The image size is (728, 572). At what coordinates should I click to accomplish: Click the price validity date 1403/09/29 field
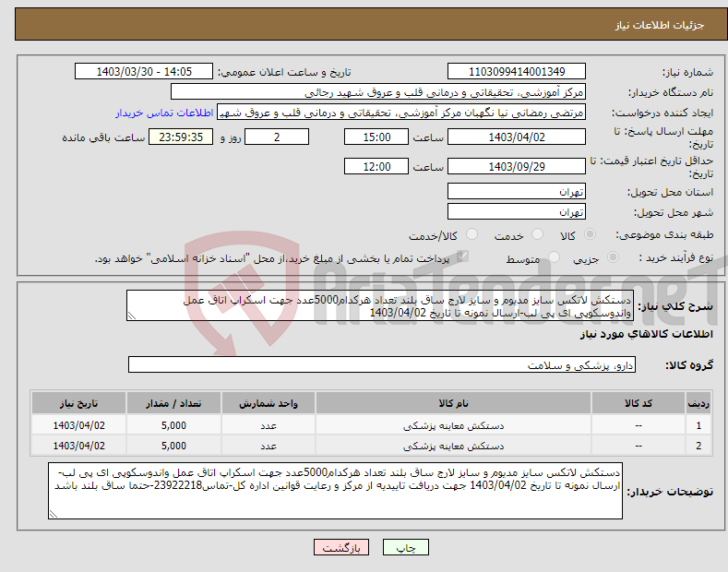click(517, 166)
